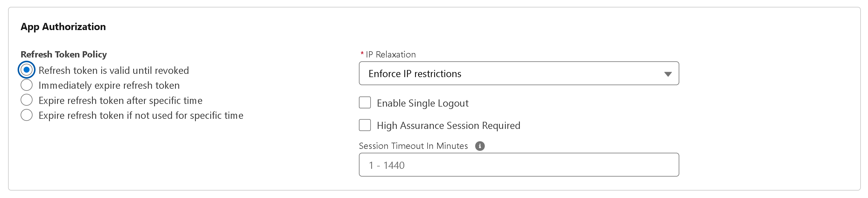Click the 'Session Timeout In Minutes' label text
Image resolution: width=868 pixels, height=198 pixels.
click(413, 146)
